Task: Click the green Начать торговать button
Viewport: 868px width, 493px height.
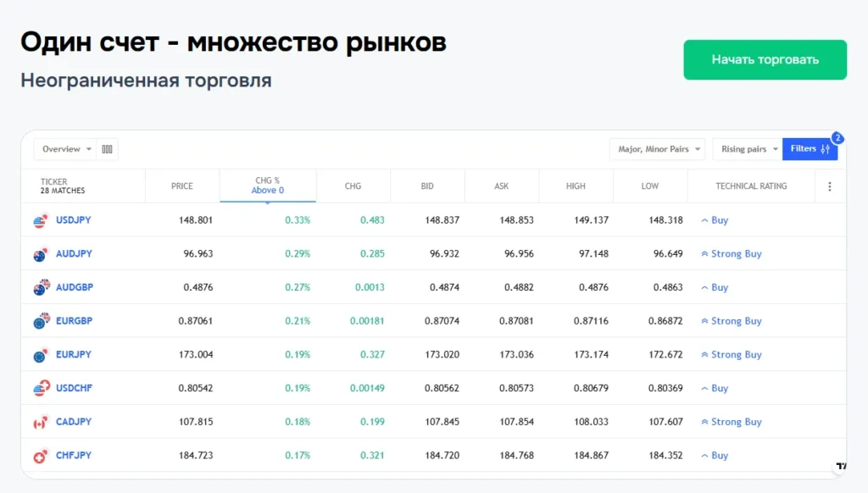Action: [765, 60]
